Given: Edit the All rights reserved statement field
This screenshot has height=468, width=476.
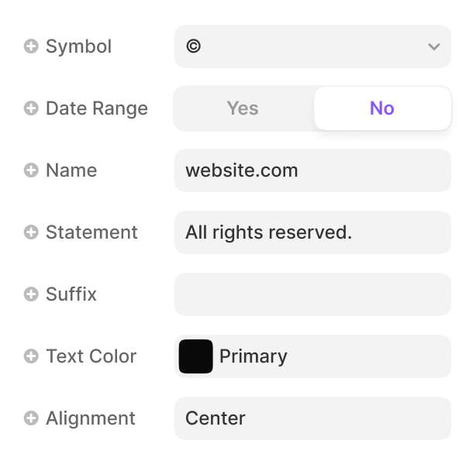Looking at the screenshot, I should click(312, 232).
